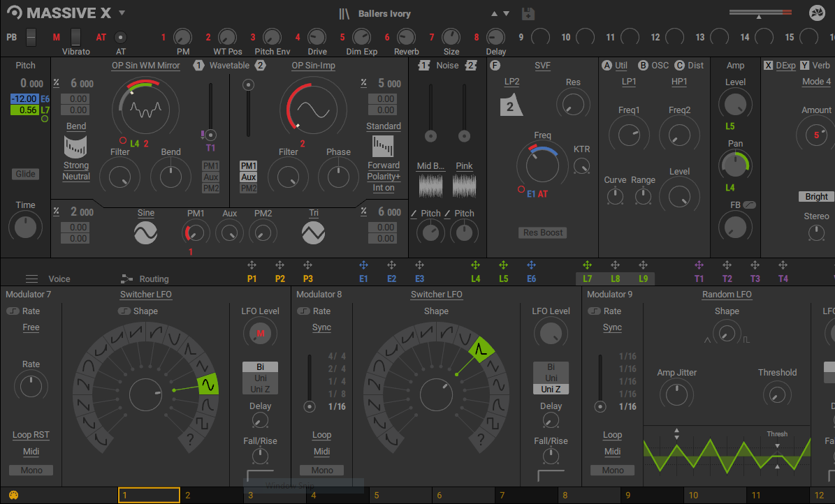Open Modulator 7 Switcher LFO type menu
This screenshot has width=835, height=504.
click(145, 295)
